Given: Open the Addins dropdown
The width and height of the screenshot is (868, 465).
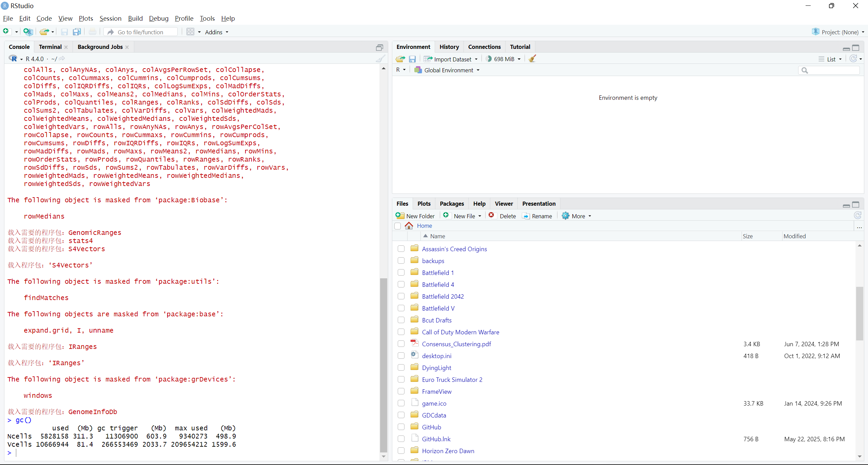Looking at the screenshot, I should [x=217, y=32].
